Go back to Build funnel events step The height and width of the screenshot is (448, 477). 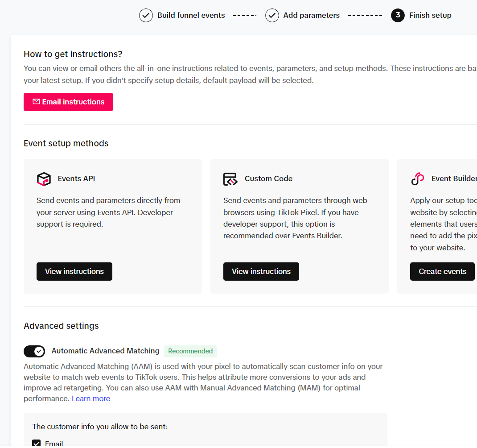pyautogui.click(x=191, y=16)
